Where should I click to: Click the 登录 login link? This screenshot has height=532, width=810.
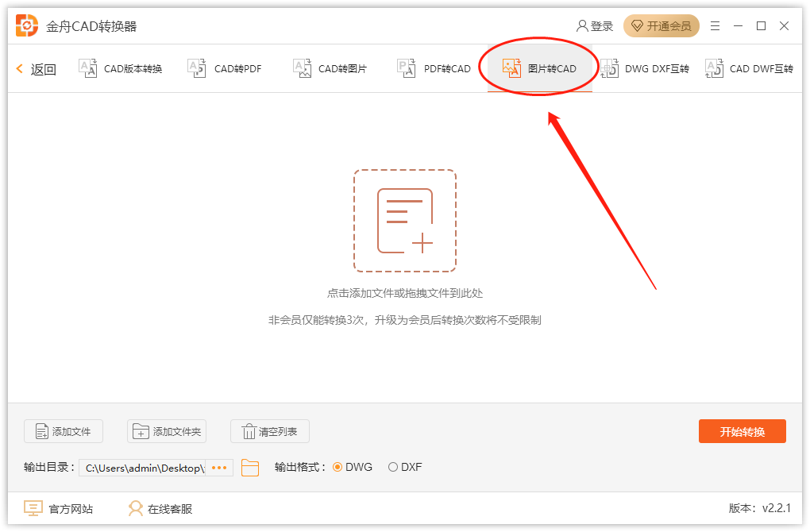(x=595, y=26)
